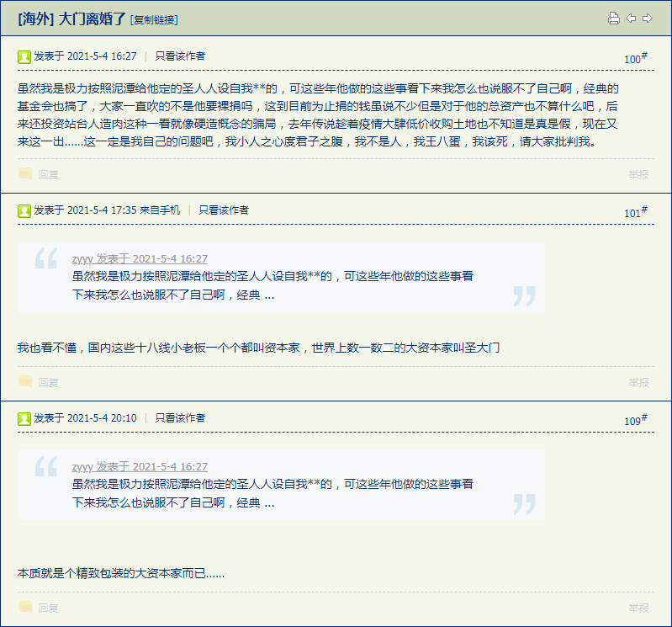Go to previous thread with left arrow icon
672x627 pixels.
point(631,19)
